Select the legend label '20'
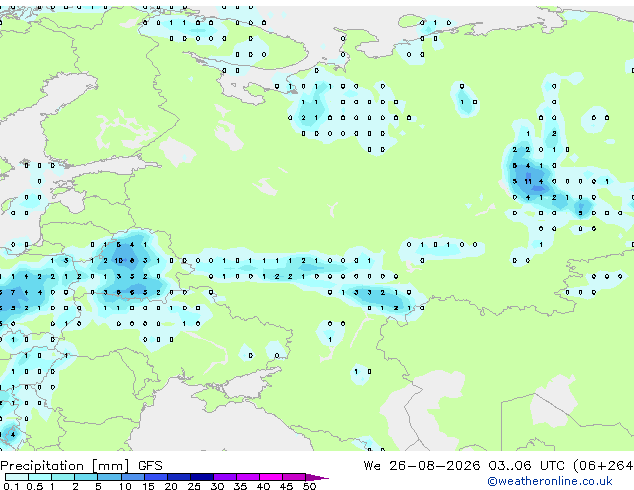Image resolution: width=634 pixels, height=490 pixels. click(171, 486)
